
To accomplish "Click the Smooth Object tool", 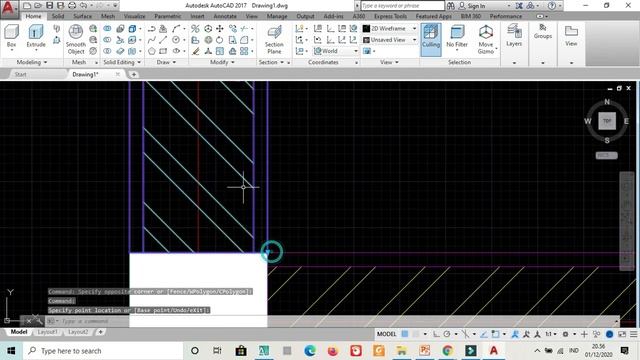I will [76, 39].
